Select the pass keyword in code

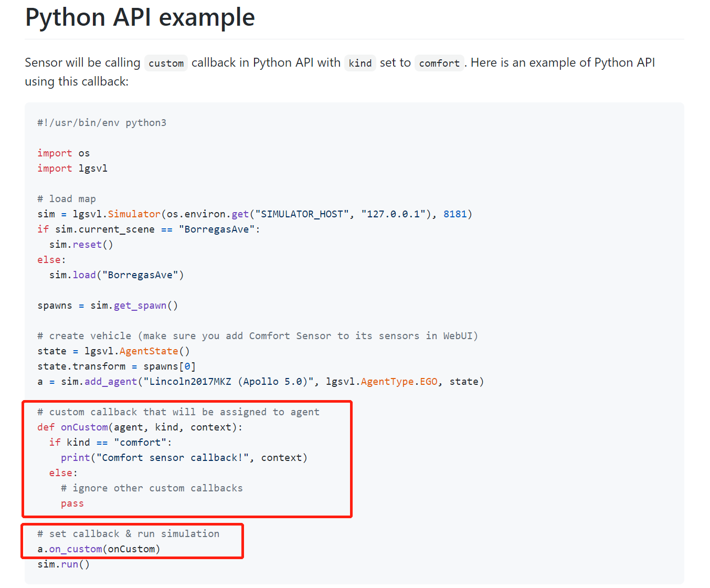72,503
